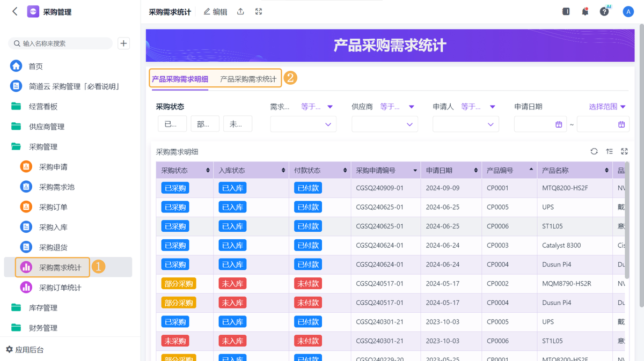Open the help question mark icon
This screenshot has width=644, height=361.
604,12
